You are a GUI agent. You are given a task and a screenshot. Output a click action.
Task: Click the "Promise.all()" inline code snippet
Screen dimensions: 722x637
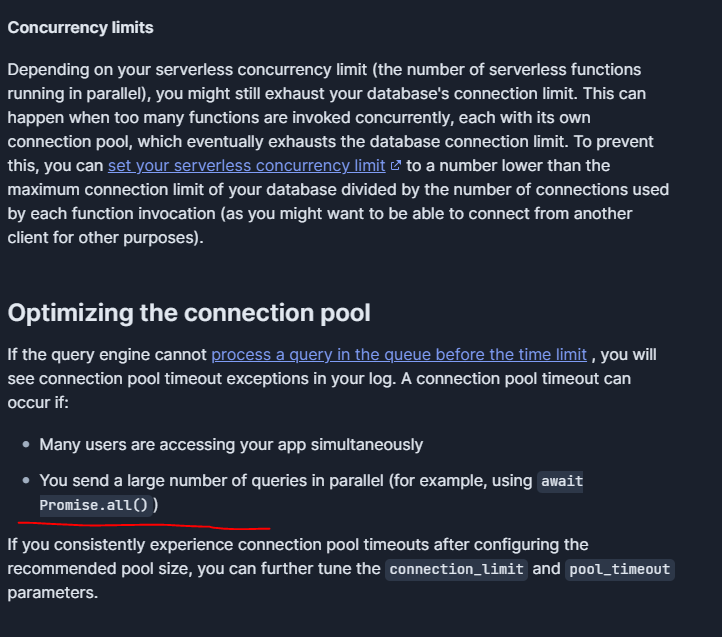coord(96,505)
